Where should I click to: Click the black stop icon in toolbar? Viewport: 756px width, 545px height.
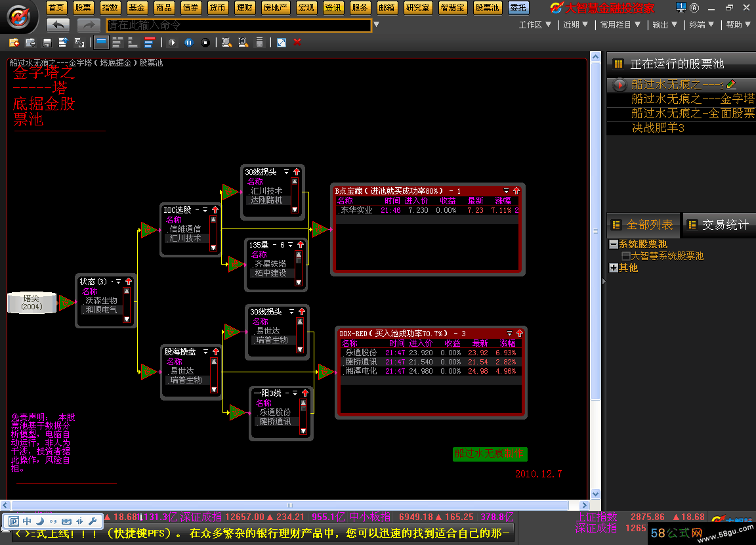(205, 43)
